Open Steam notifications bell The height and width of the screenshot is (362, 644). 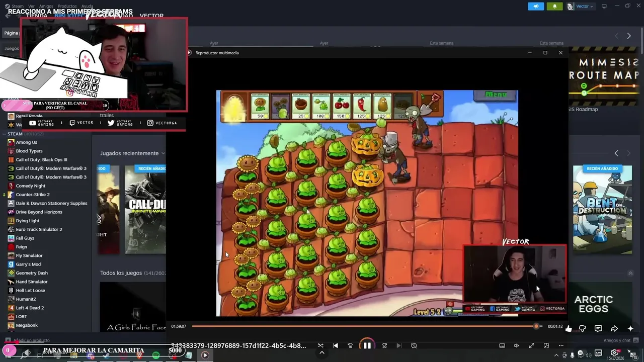point(554,6)
